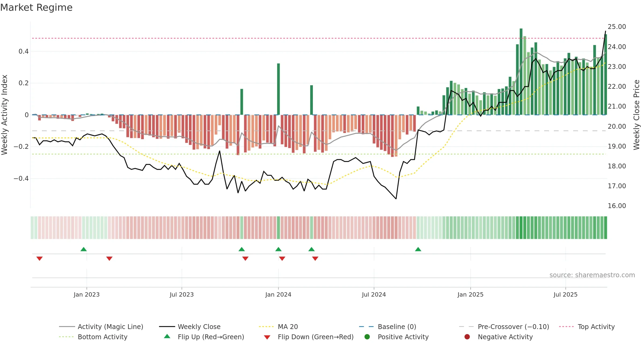Click the Flip Up triangle at the Jan 2024 tick
The width and height of the screenshot is (644, 362).
pos(279,249)
